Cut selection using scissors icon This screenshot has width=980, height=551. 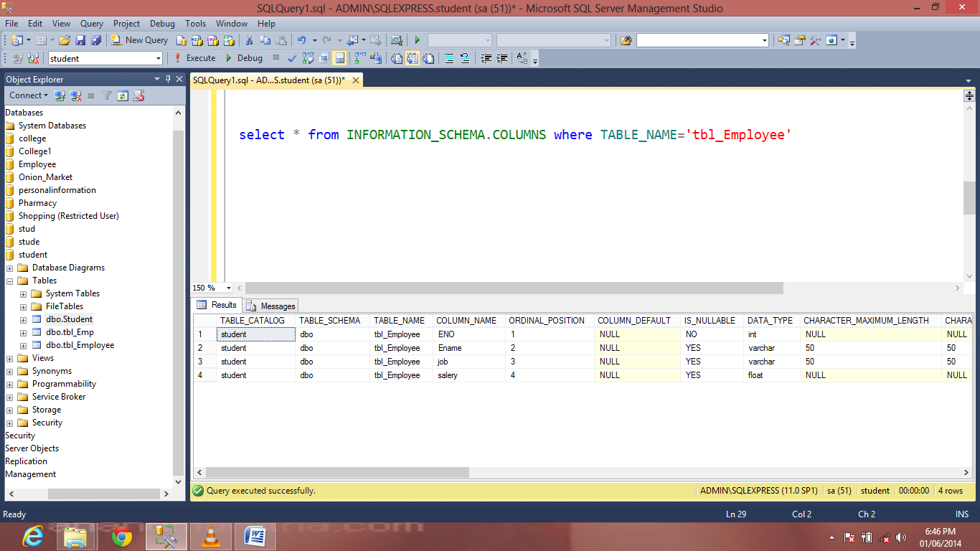click(x=249, y=40)
